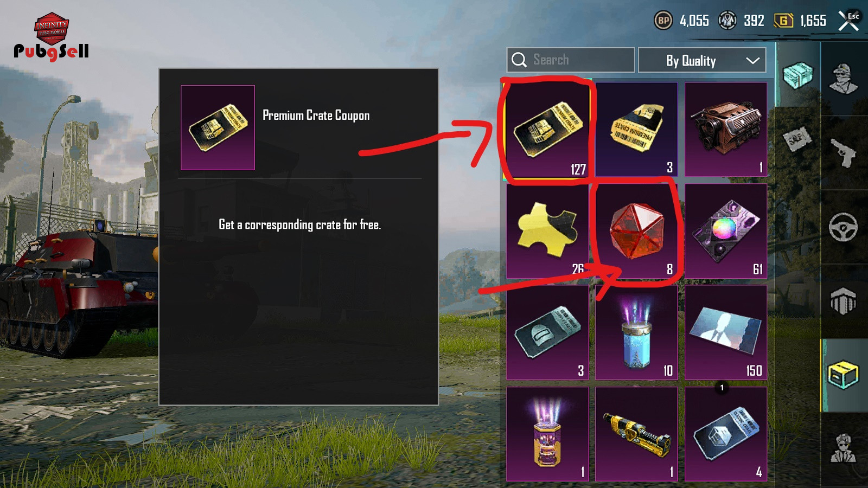The width and height of the screenshot is (868, 488).
Task: Select the red gem item with count 8
Action: click(x=636, y=231)
